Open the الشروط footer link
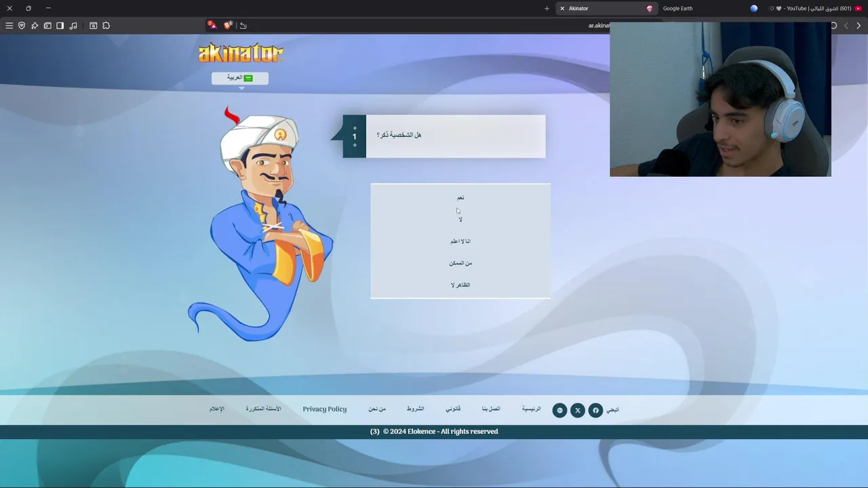Viewport: 868px width, 488px height. pyautogui.click(x=415, y=409)
